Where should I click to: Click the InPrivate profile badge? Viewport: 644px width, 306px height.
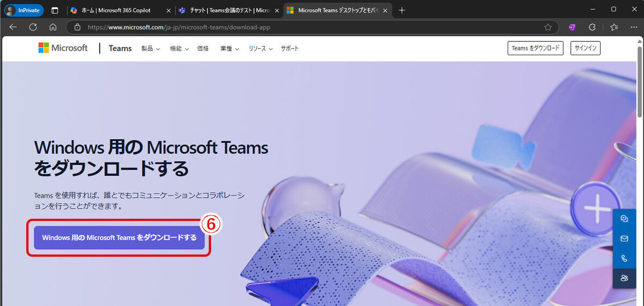[x=24, y=10]
